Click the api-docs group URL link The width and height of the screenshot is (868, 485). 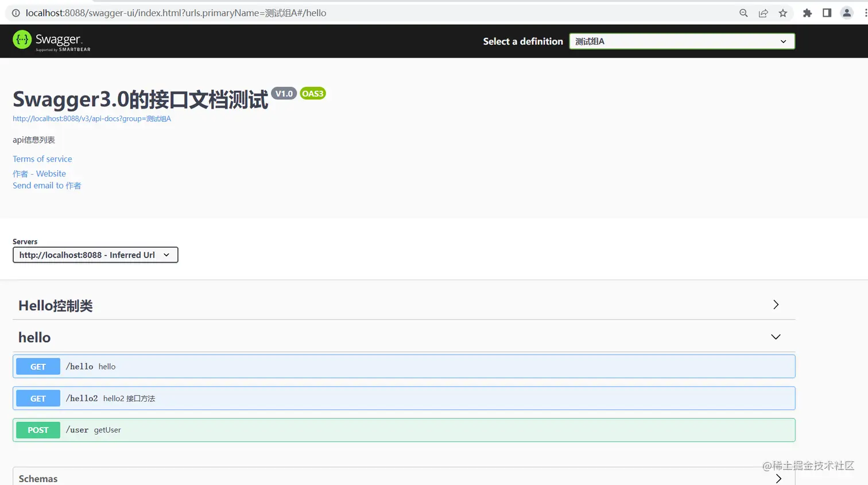92,119
